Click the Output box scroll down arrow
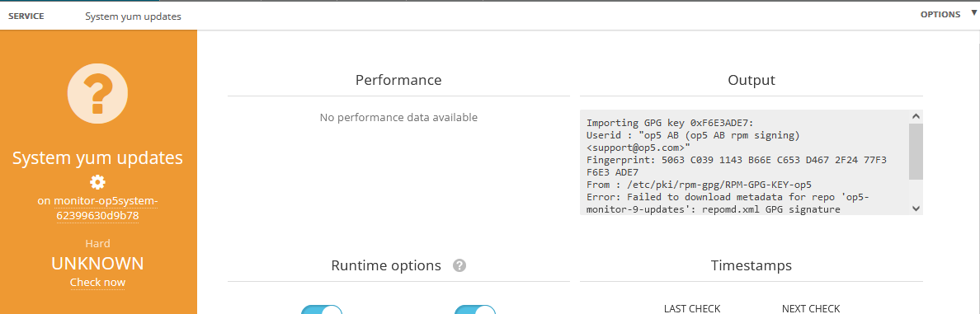Screen dimensions: 980x314 click(x=916, y=209)
